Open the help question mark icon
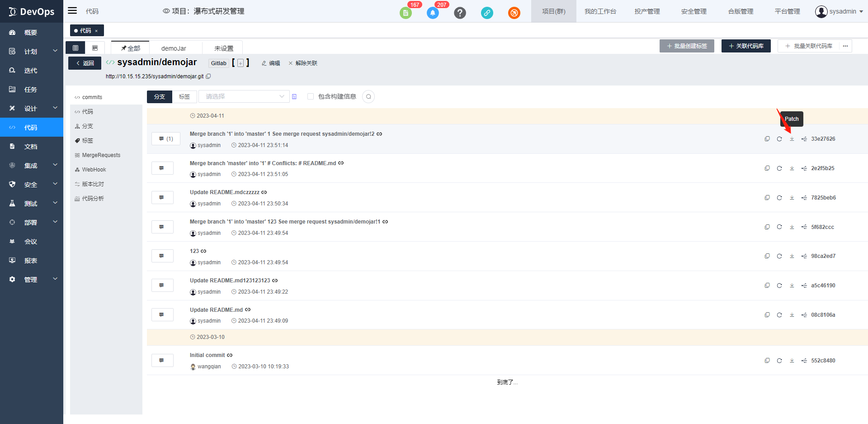 (460, 13)
